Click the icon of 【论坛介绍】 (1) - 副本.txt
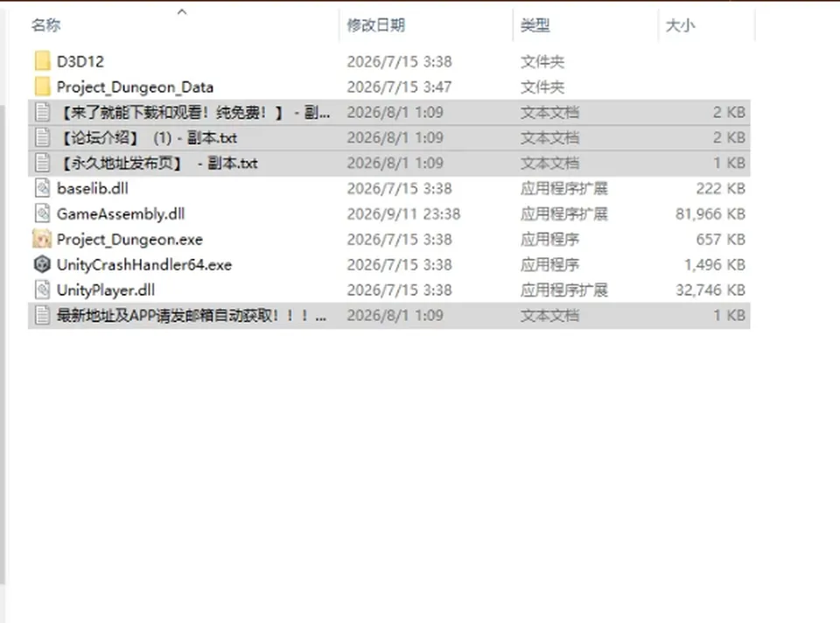The image size is (840, 623). [x=42, y=137]
